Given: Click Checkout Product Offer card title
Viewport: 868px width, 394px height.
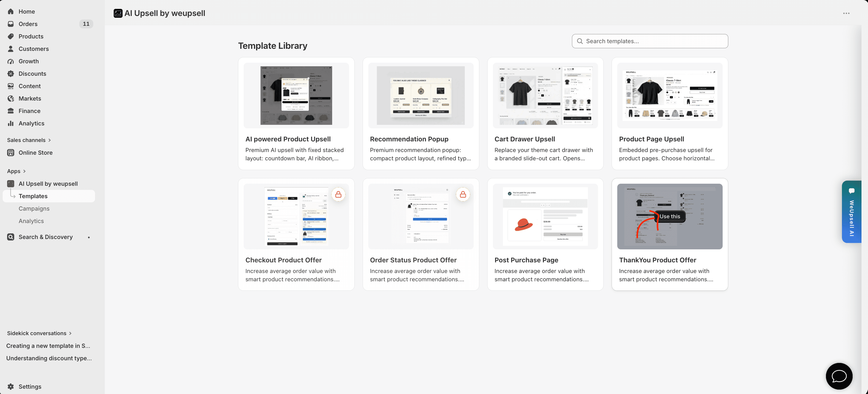Looking at the screenshot, I should [x=283, y=260].
